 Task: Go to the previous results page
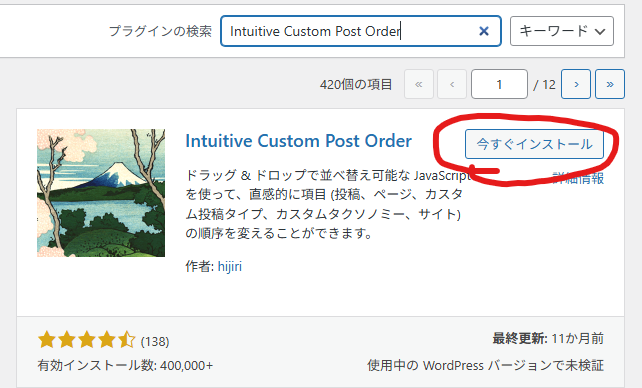[x=452, y=84]
